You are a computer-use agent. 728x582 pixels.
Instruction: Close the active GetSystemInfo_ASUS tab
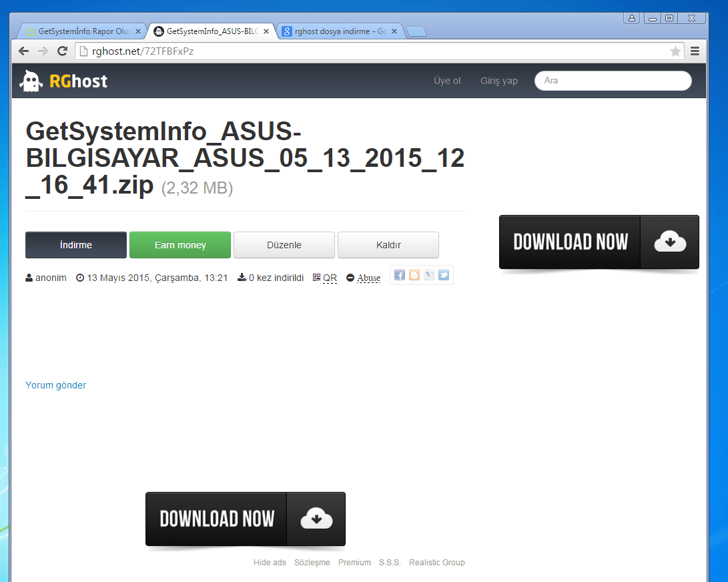click(x=266, y=31)
